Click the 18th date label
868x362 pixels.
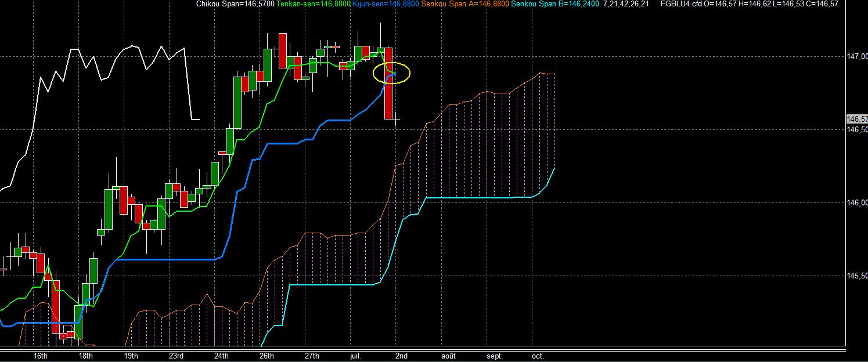pos(85,356)
